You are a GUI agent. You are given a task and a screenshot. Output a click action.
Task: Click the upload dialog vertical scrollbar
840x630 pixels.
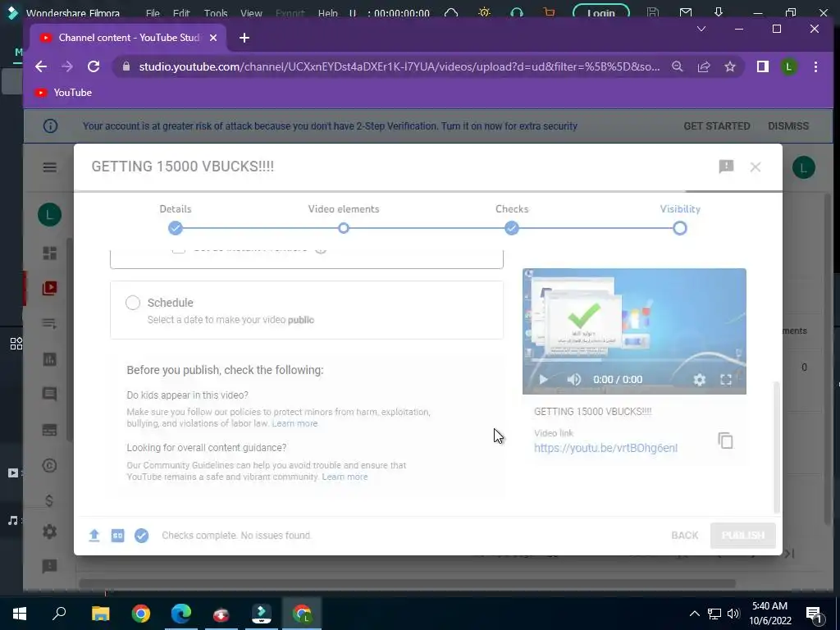click(777, 447)
